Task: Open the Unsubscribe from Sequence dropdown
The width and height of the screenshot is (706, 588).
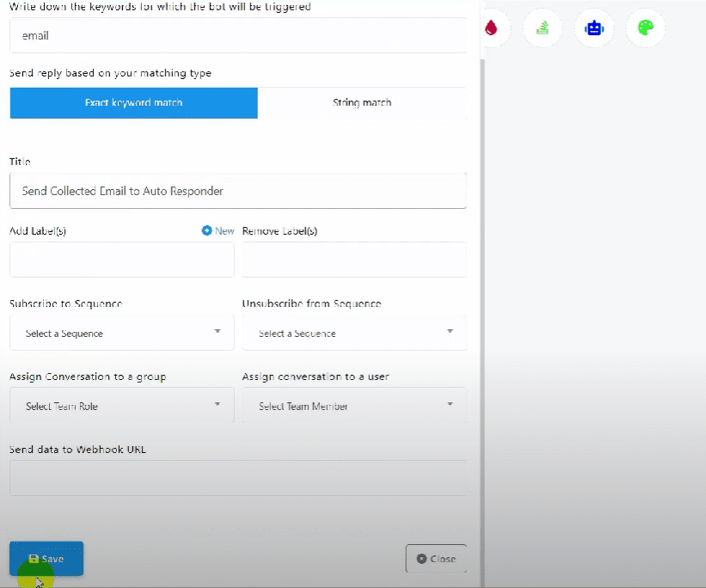Action: (x=354, y=333)
